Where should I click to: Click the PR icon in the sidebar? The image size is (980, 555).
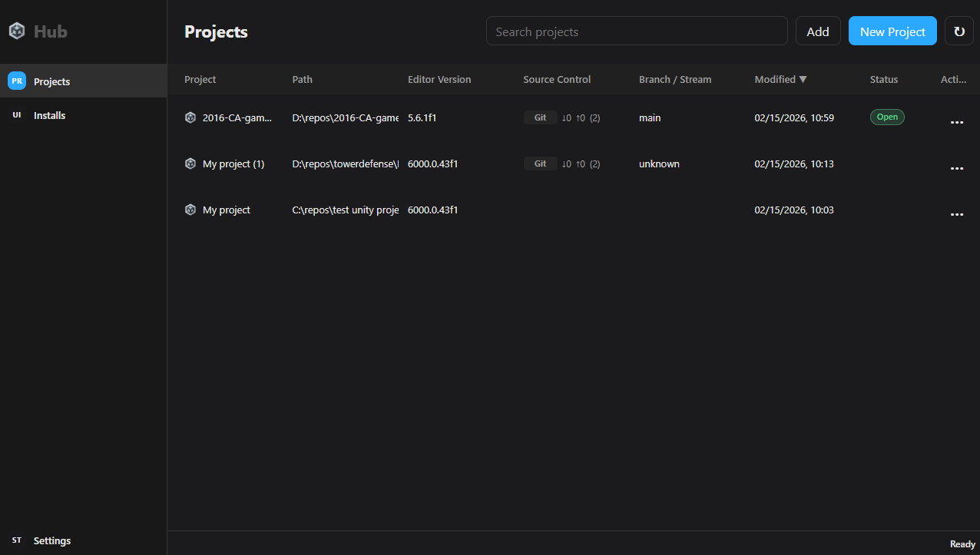pos(17,81)
